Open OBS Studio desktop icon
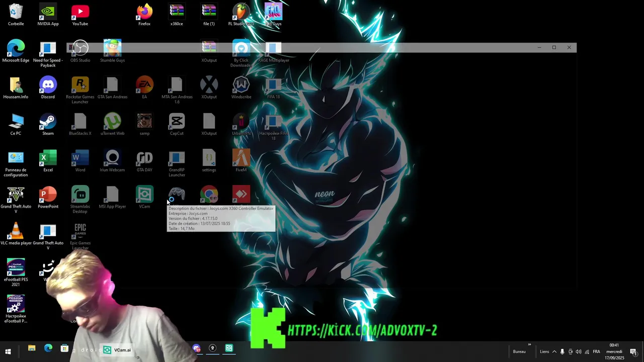Image resolution: width=644 pixels, height=362 pixels. (80, 51)
